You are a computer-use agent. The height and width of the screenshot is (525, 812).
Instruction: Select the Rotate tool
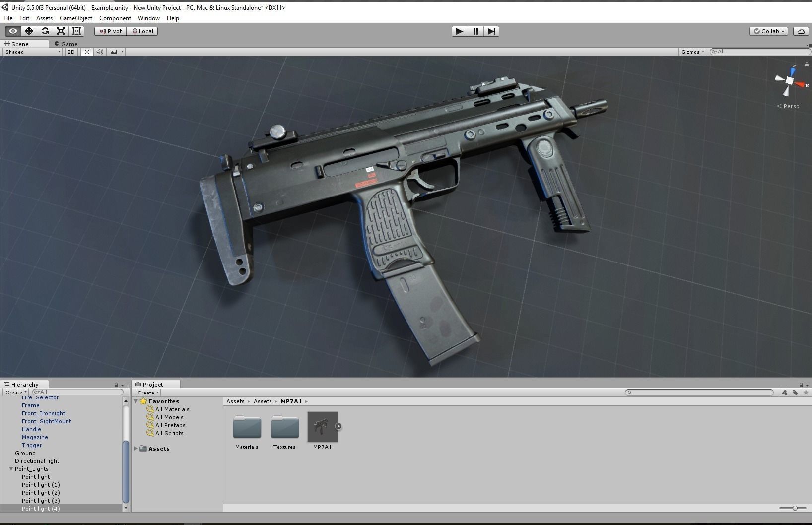coord(45,31)
